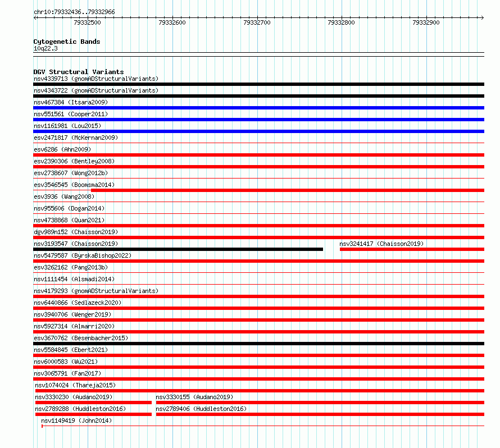
Task: Open nsv3330155 (Audano2019) label
Action: point(194,397)
